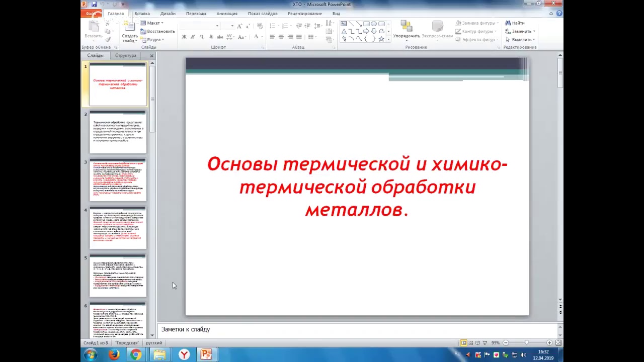Choose the arrow line shape
Viewport: 644px width, 362px height.
359,24
